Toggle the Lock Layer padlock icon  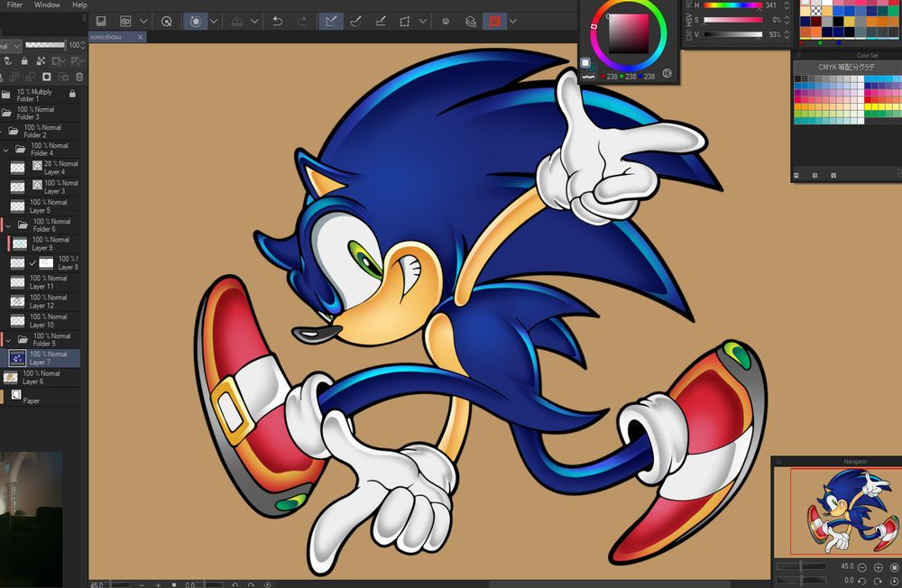[x=24, y=60]
